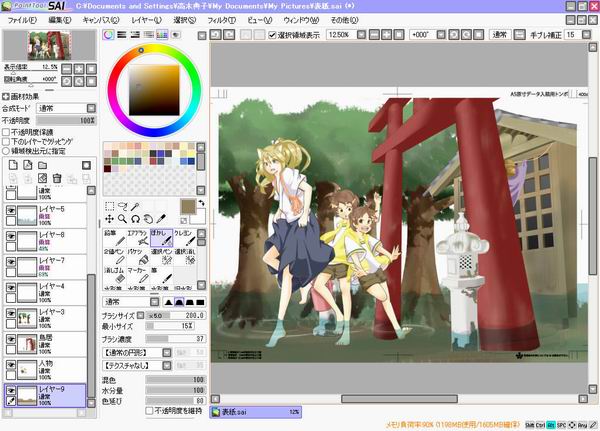
Task: Choose the 選択消し selection eraser tool
Action: click(x=185, y=256)
